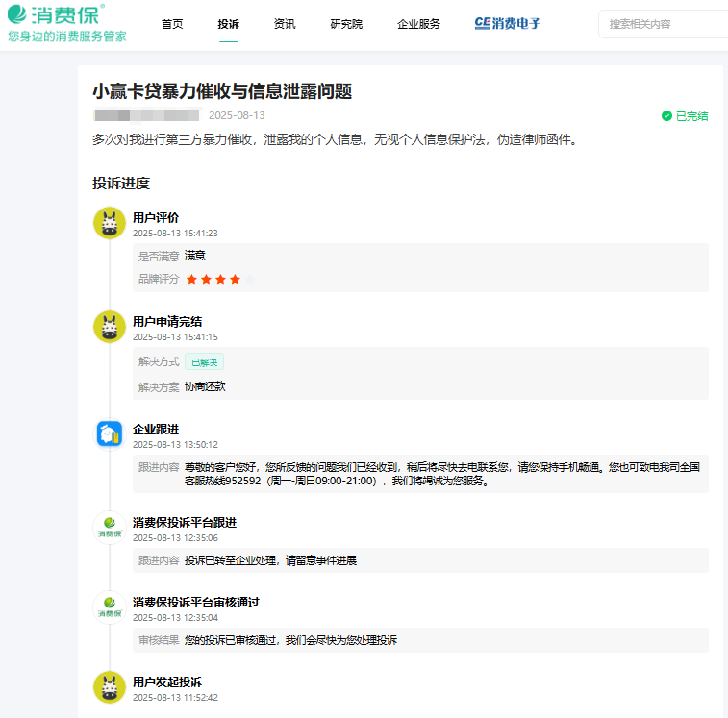The height and width of the screenshot is (718, 728).
Task: Click the 协商还款 solution text
Action: (205, 386)
